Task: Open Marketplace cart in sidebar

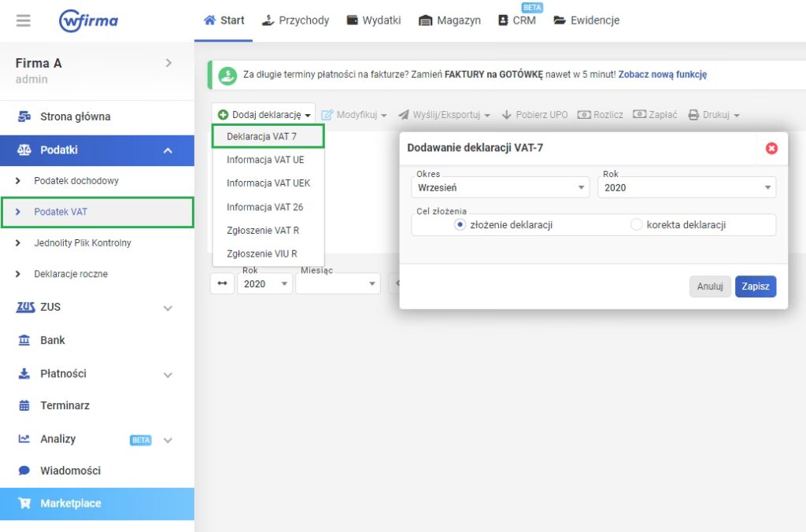Action: (x=70, y=504)
